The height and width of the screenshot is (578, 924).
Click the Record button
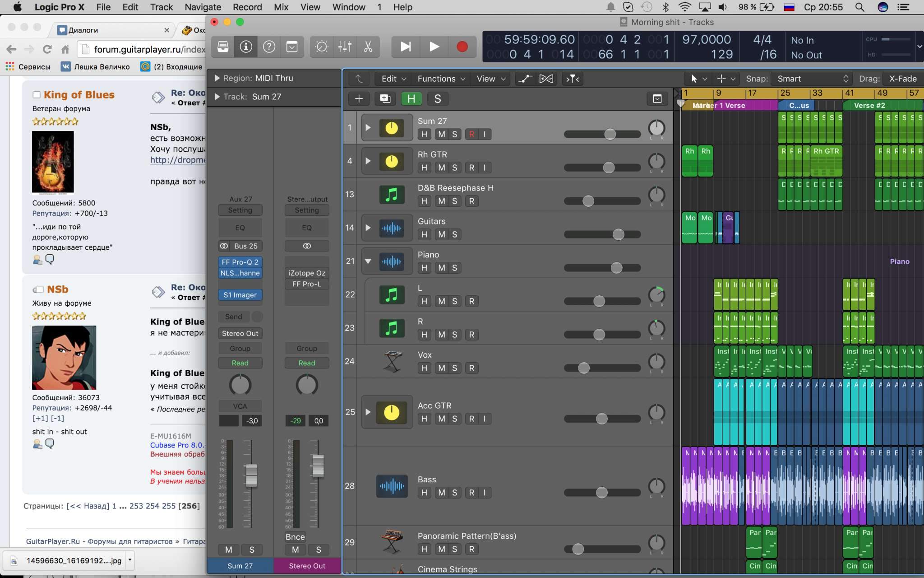[x=462, y=47]
